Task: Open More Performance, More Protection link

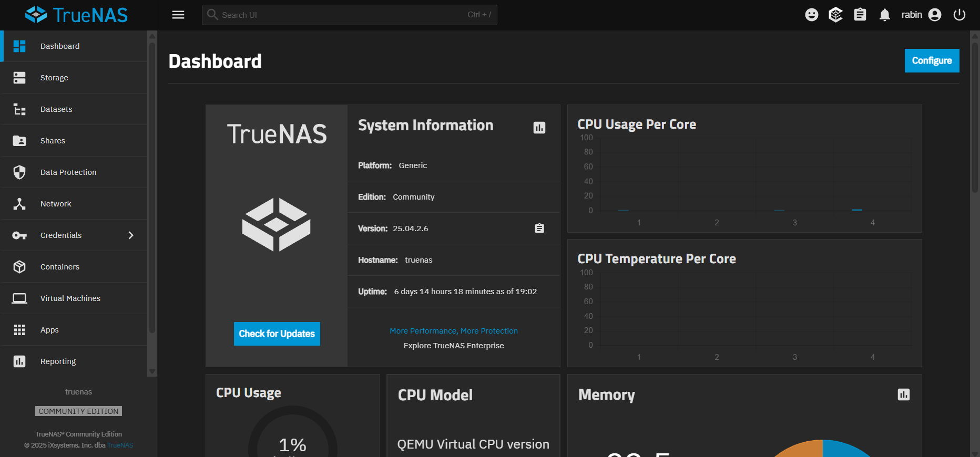Action: [x=454, y=331]
